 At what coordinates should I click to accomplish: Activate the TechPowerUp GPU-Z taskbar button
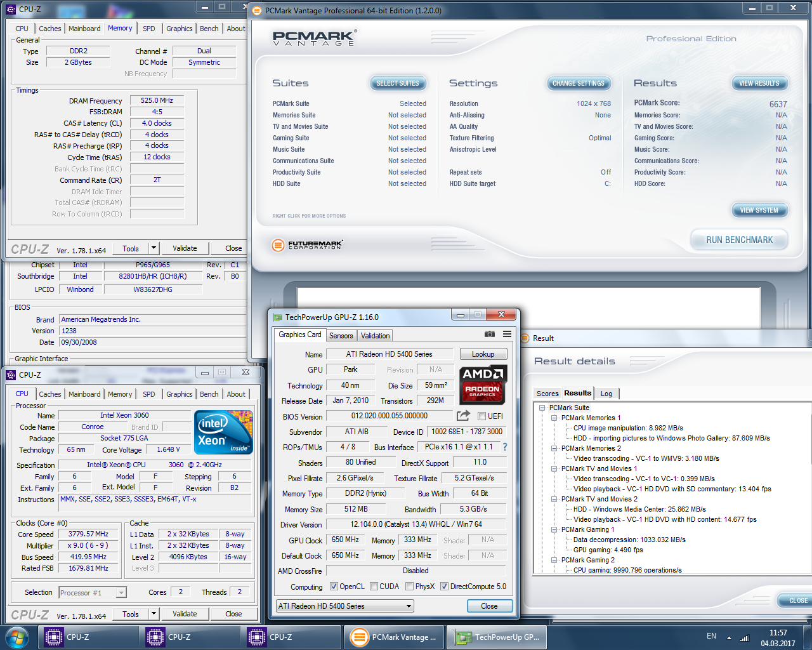pos(497,637)
